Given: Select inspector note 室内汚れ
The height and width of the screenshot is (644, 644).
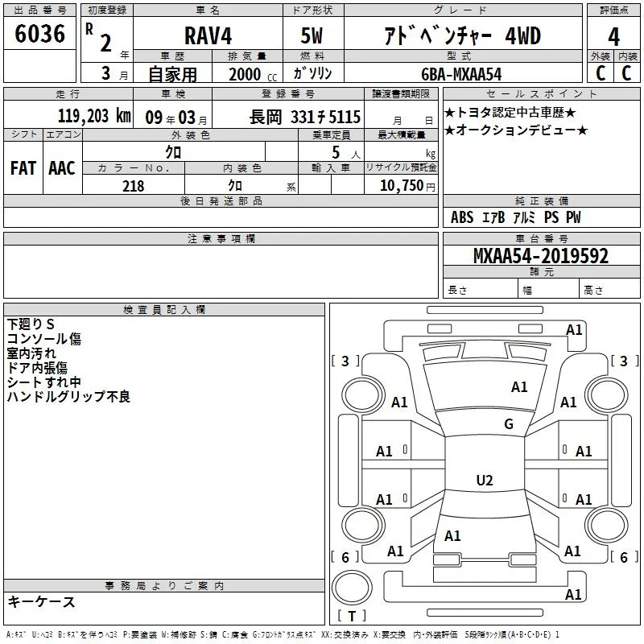Looking at the screenshot, I should click(31, 353).
